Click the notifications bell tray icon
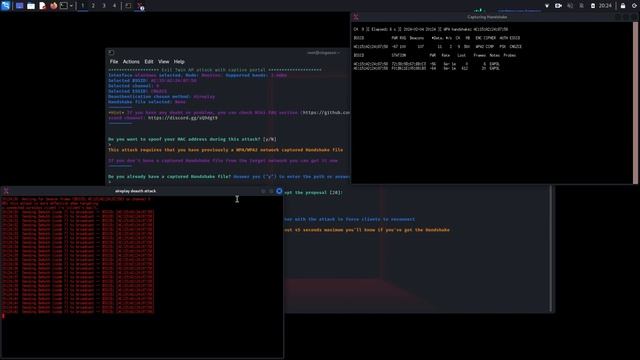Image resolution: width=640 pixels, height=360 pixels. [x=582, y=6]
